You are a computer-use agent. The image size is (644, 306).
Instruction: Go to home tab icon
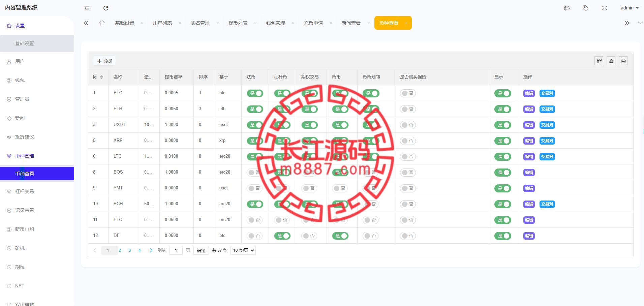click(102, 23)
